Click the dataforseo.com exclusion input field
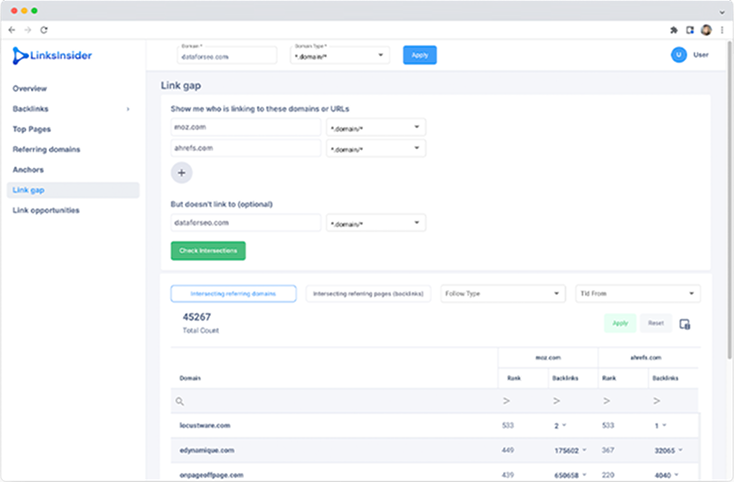The height and width of the screenshot is (482, 734). [246, 223]
